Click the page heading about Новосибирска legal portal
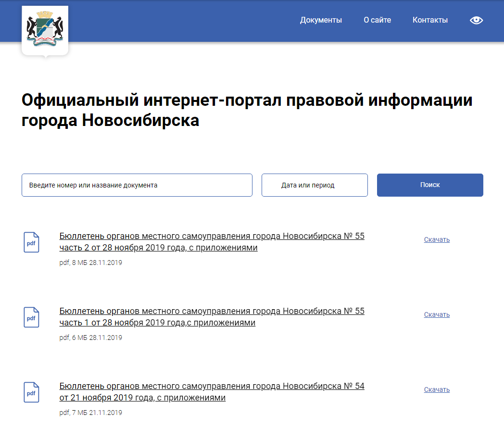Viewport: 504px width, 426px height. click(x=247, y=110)
